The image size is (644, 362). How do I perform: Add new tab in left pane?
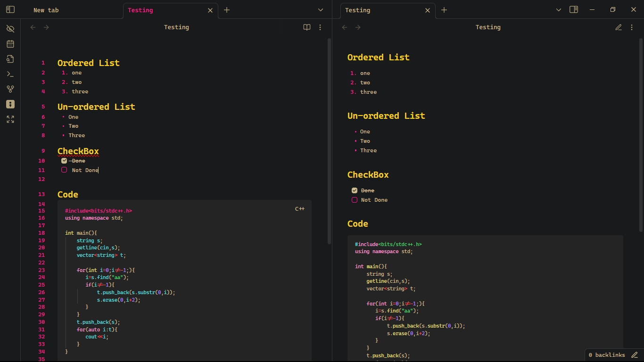tap(227, 10)
